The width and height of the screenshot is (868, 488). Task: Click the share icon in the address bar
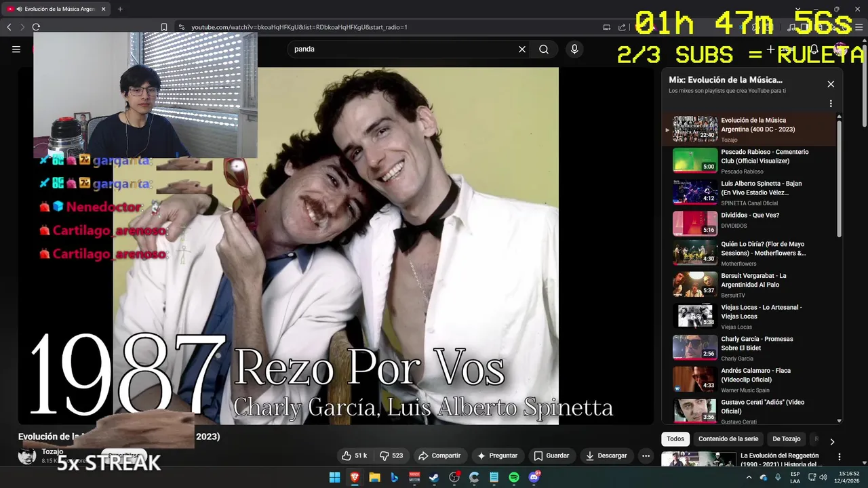pyautogui.click(x=622, y=27)
